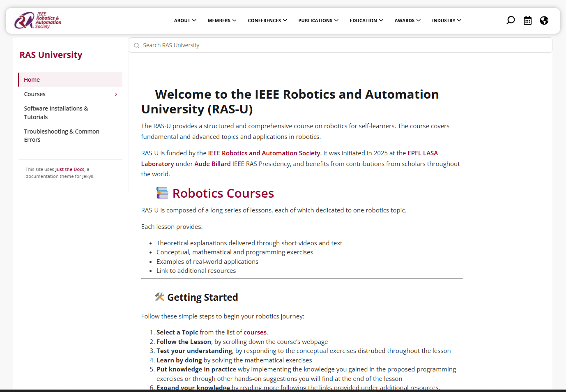Expand the Conferences dropdown menu
The image size is (566, 392).
267,21
